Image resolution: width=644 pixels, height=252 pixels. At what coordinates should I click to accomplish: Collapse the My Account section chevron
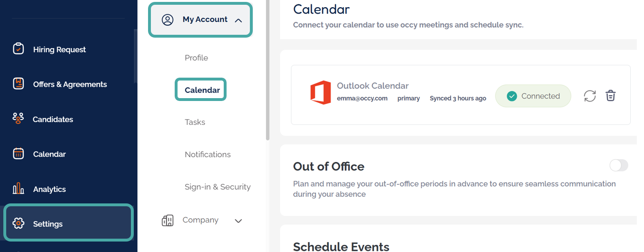[239, 20]
